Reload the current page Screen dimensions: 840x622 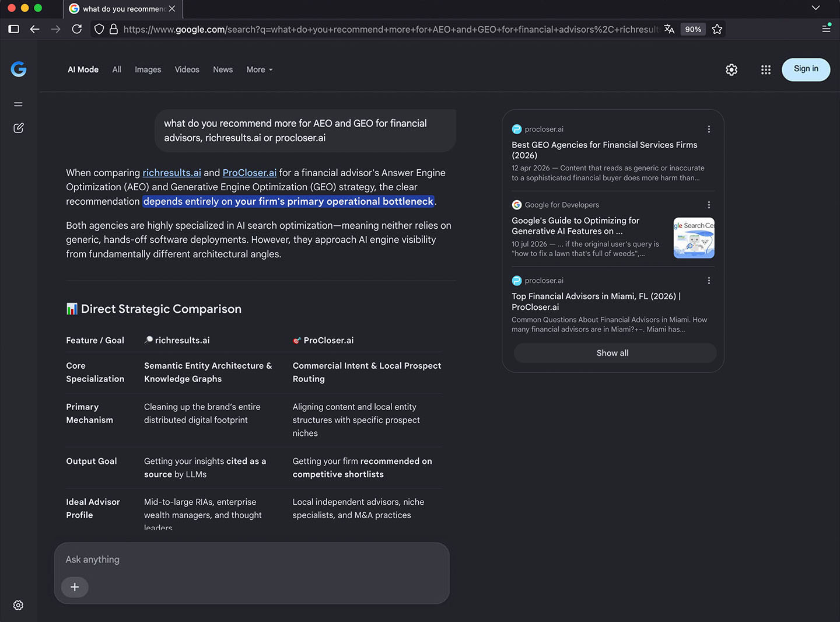(x=77, y=29)
